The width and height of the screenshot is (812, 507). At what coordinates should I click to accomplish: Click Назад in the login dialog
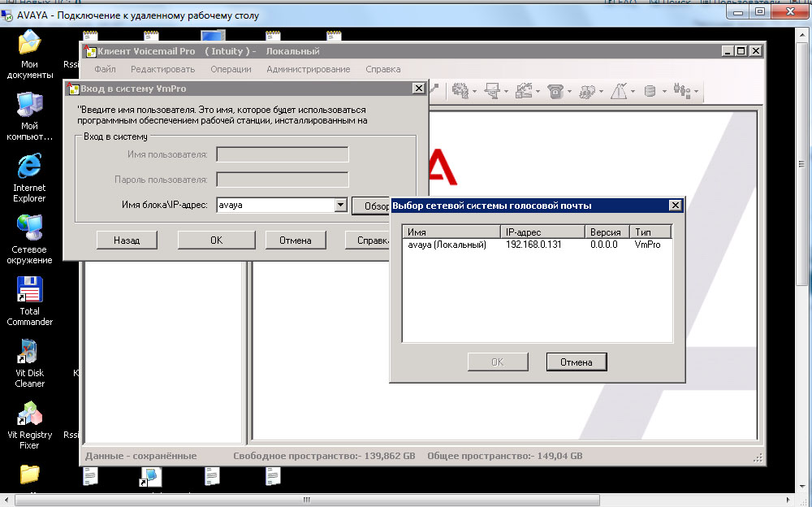pyautogui.click(x=127, y=240)
